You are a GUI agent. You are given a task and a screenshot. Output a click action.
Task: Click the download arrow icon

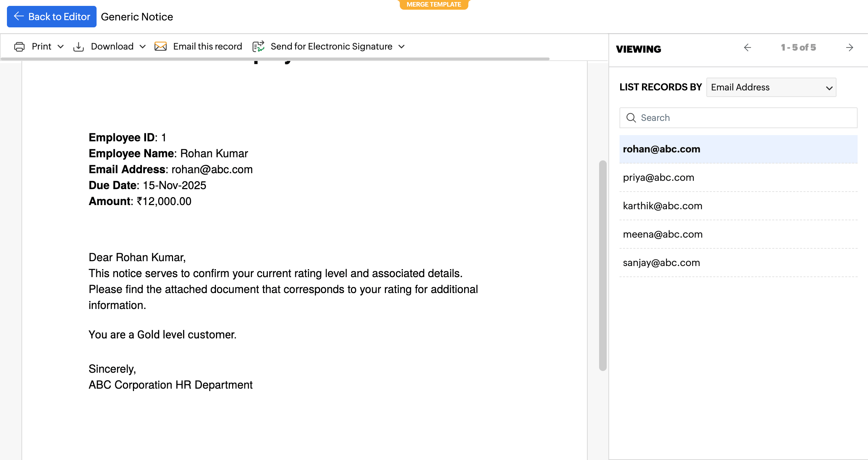[79, 46]
